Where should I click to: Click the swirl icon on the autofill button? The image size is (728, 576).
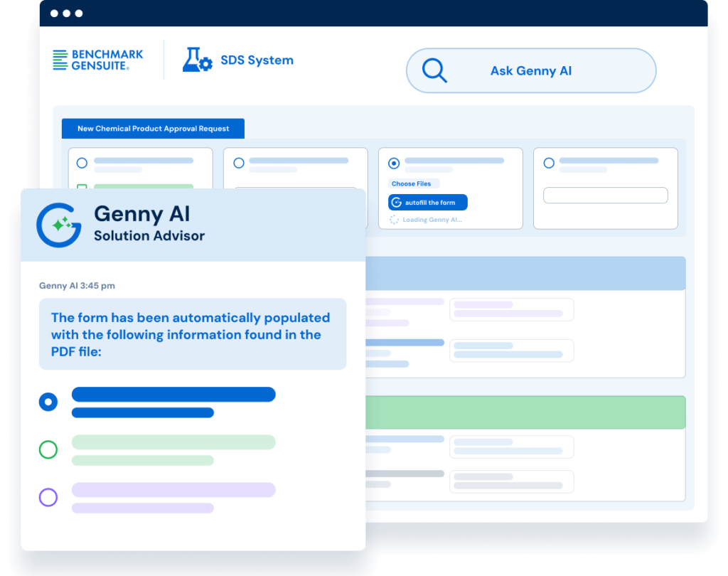tap(397, 203)
